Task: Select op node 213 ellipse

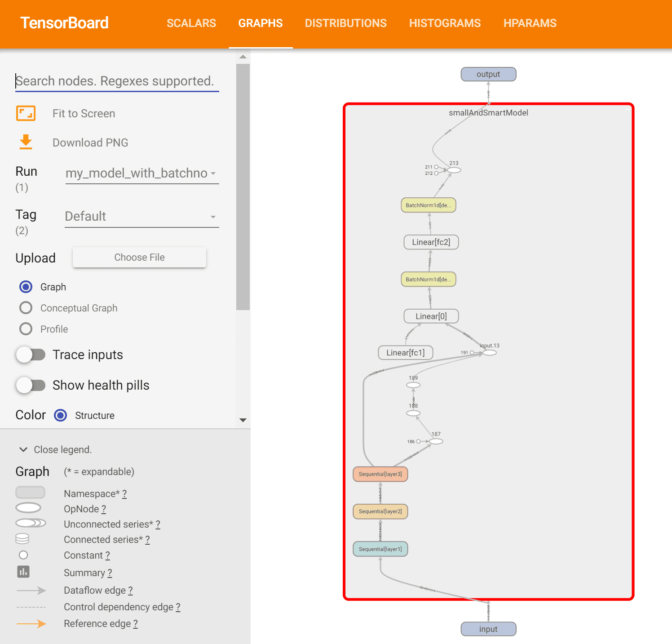Action: [454, 170]
